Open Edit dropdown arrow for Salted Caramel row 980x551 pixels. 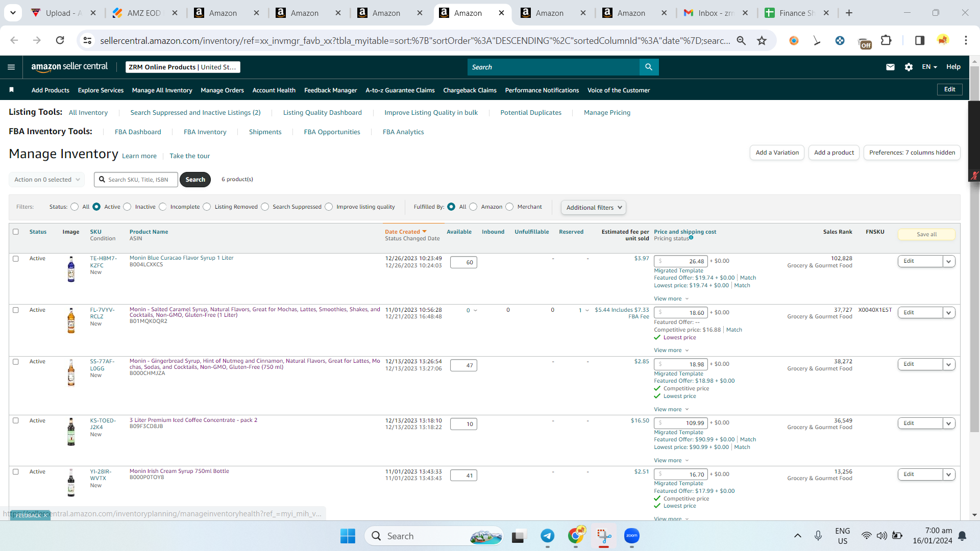pos(949,313)
